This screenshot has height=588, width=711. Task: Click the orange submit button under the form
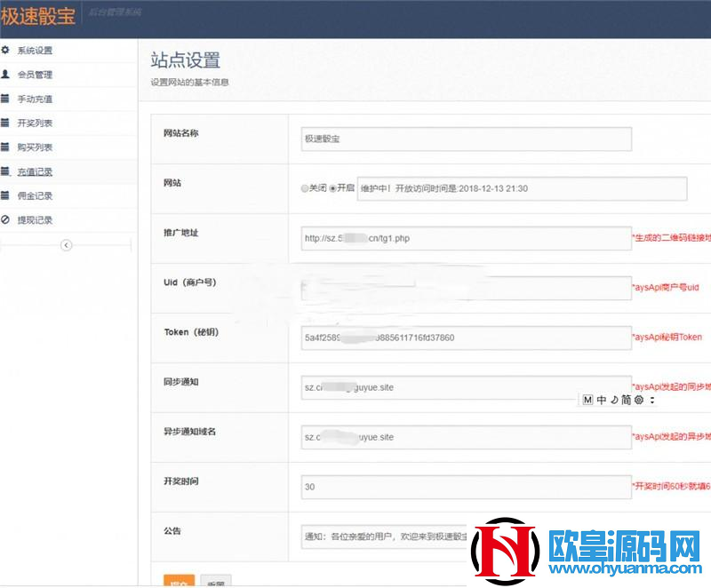click(x=180, y=581)
